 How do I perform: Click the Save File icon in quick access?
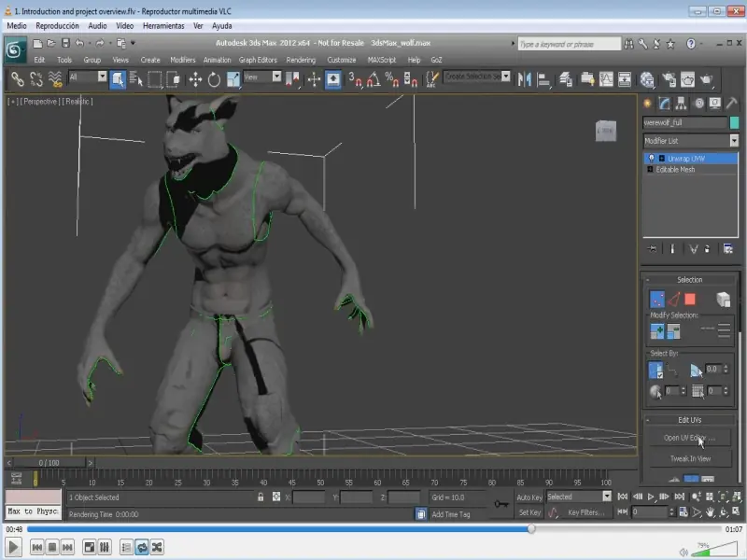pyautogui.click(x=65, y=43)
